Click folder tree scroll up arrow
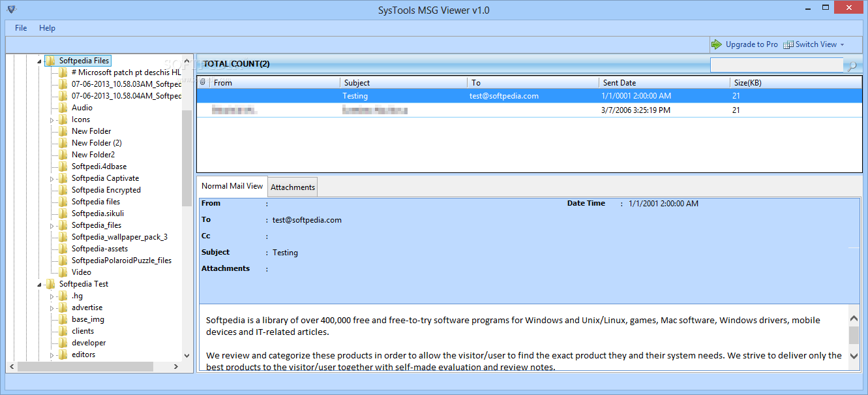Viewport: 868px width, 395px height. (x=187, y=60)
